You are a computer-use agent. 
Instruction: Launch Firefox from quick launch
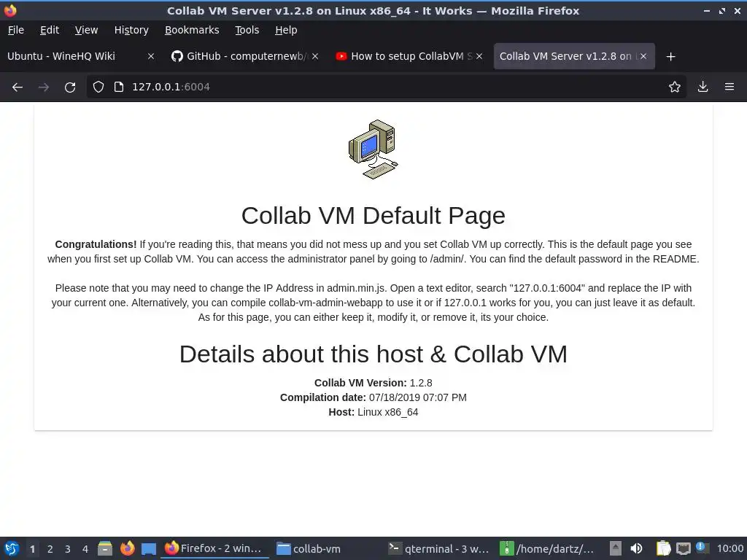(127, 548)
